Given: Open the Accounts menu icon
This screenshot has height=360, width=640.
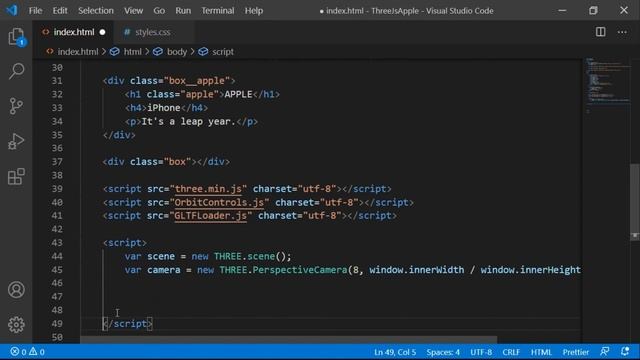Looking at the screenshot, I should [x=16, y=289].
